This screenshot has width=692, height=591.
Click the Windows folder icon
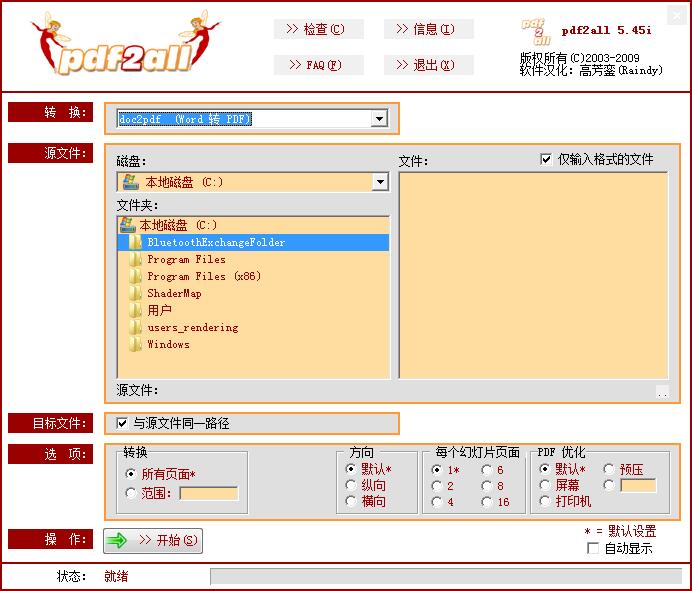(x=135, y=344)
